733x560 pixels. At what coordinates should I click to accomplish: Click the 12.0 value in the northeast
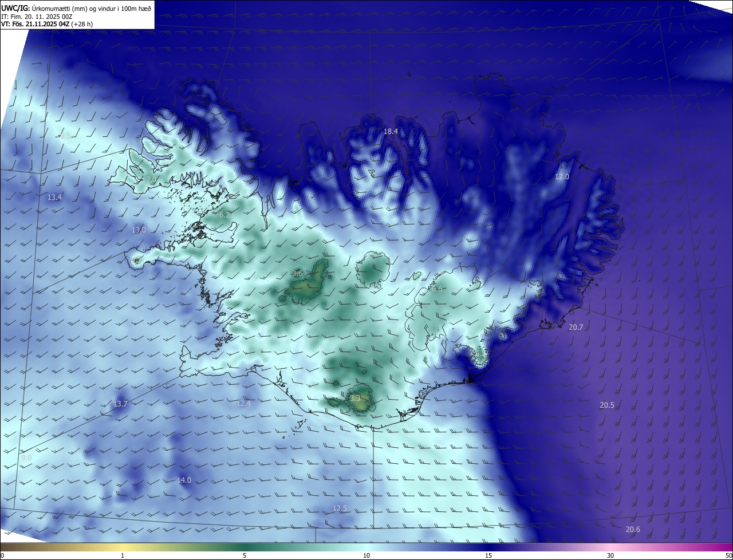[562, 177]
